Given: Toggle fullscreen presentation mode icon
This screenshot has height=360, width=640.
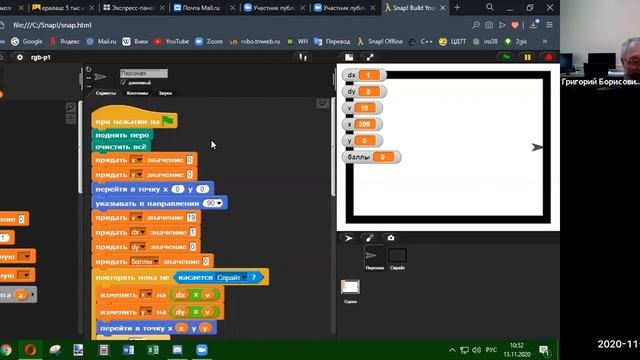Looking at the screenshot, I should tap(370, 58).
